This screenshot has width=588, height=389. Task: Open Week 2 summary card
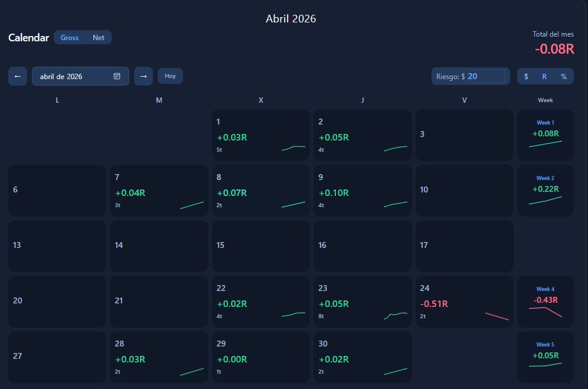(545, 191)
